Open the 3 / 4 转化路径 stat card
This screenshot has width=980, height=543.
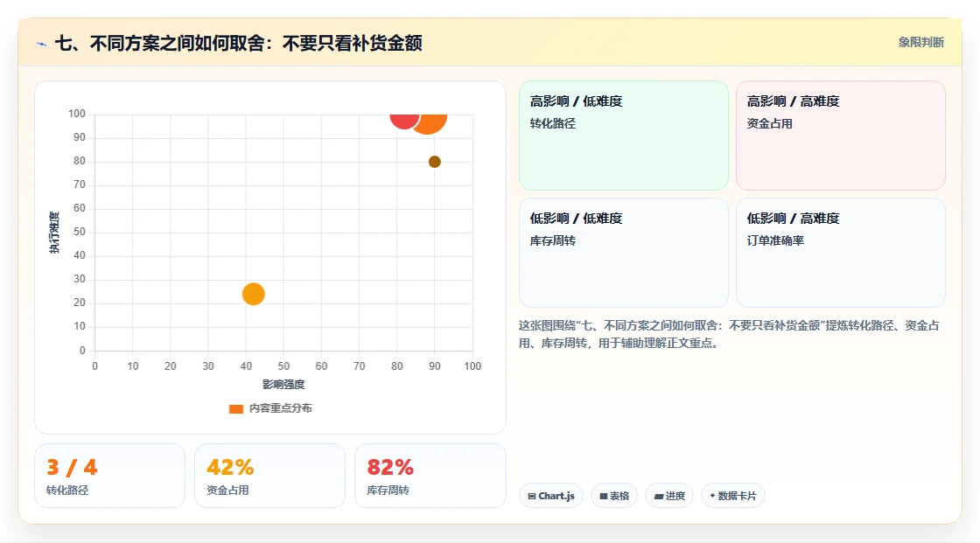coord(110,476)
